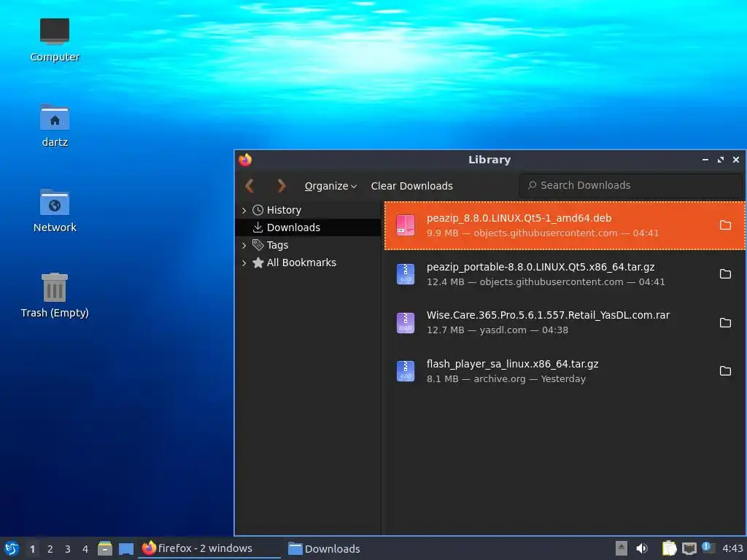The image size is (747, 560).
Task: Expand the All Bookmarks tree node
Action: point(244,262)
